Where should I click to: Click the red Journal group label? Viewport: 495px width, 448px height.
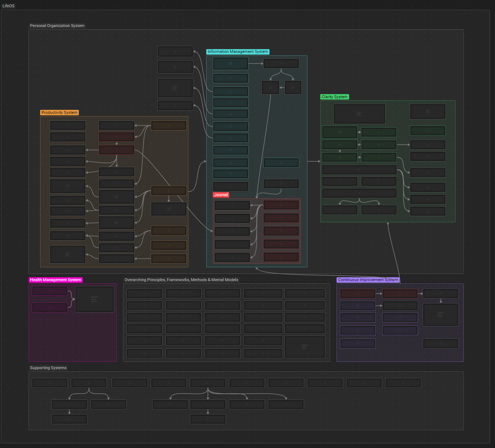(x=221, y=195)
